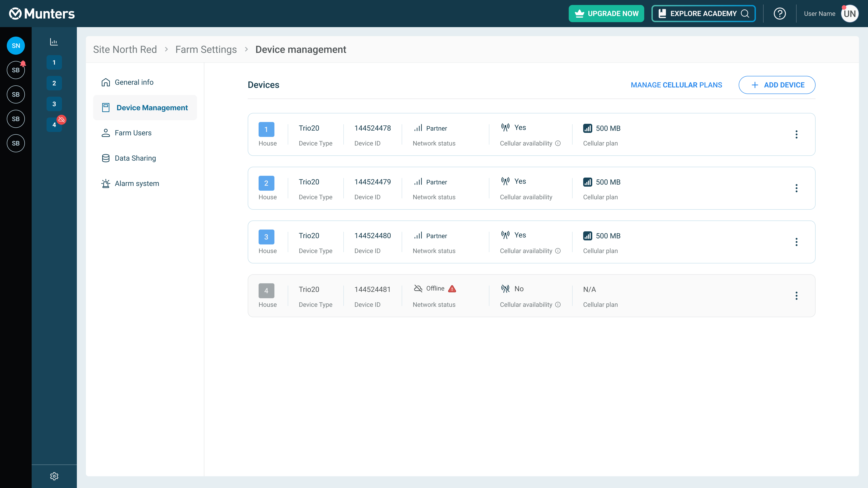Click cellular availability info icon for house 1

click(x=558, y=143)
